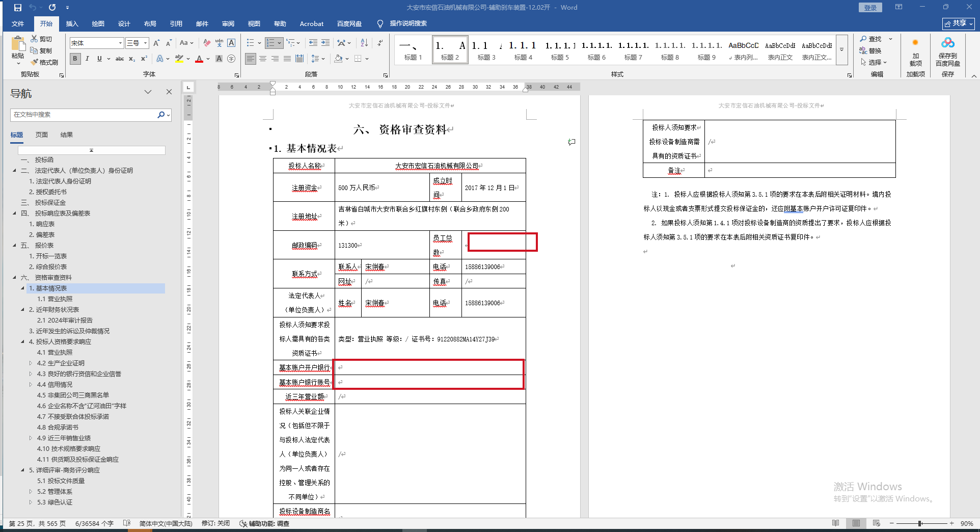Apply distributed alignment to the paragraph

(x=300, y=59)
